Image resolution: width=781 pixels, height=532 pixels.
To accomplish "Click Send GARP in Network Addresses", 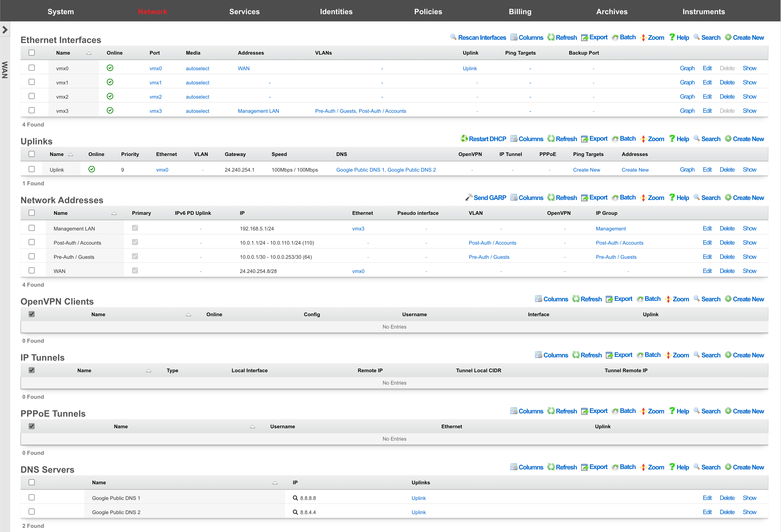I will tap(486, 197).
